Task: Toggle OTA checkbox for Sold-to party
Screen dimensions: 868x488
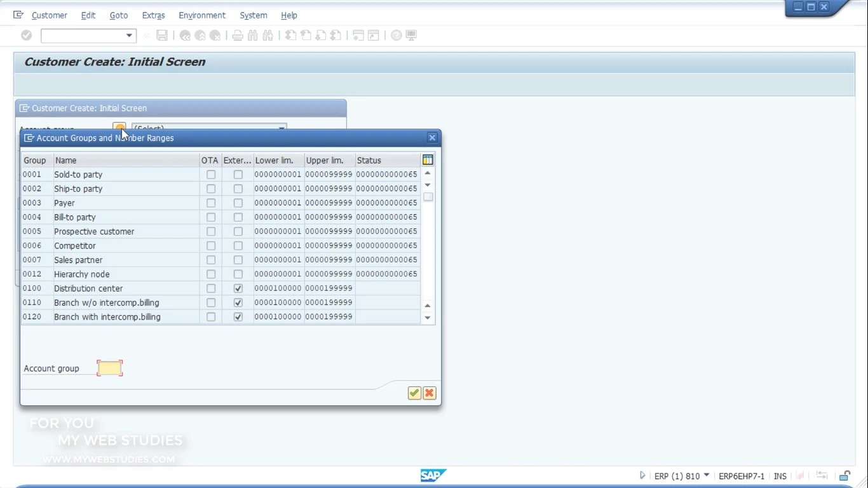Action: click(x=211, y=175)
